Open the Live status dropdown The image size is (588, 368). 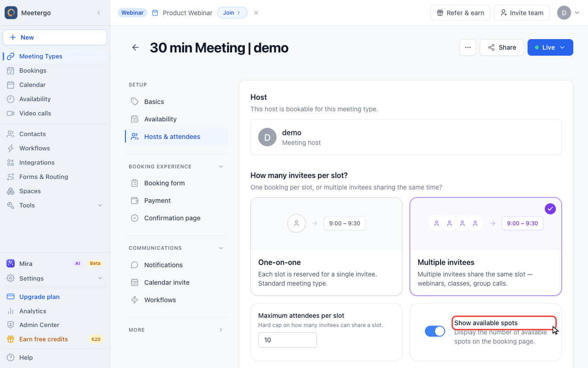pyautogui.click(x=550, y=47)
